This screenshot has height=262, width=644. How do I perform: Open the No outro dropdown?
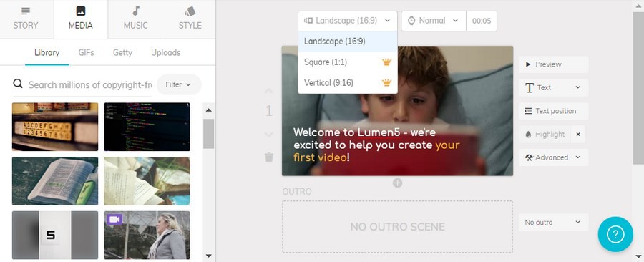[x=553, y=222]
